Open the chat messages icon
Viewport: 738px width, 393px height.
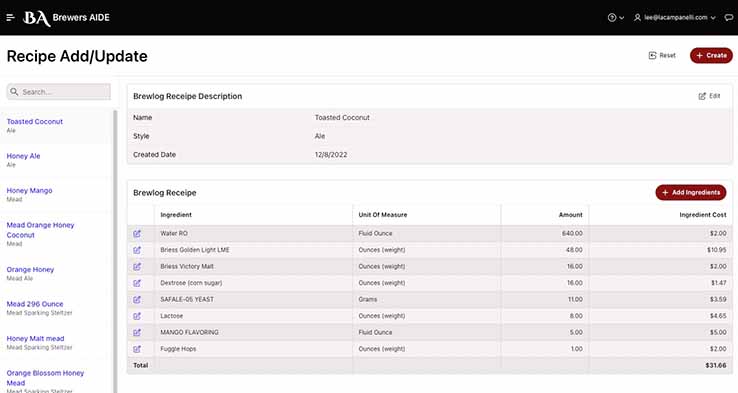(x=729, y=17)
